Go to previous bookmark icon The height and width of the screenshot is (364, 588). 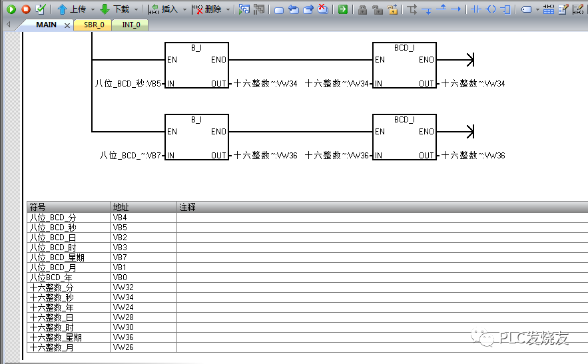294,9
